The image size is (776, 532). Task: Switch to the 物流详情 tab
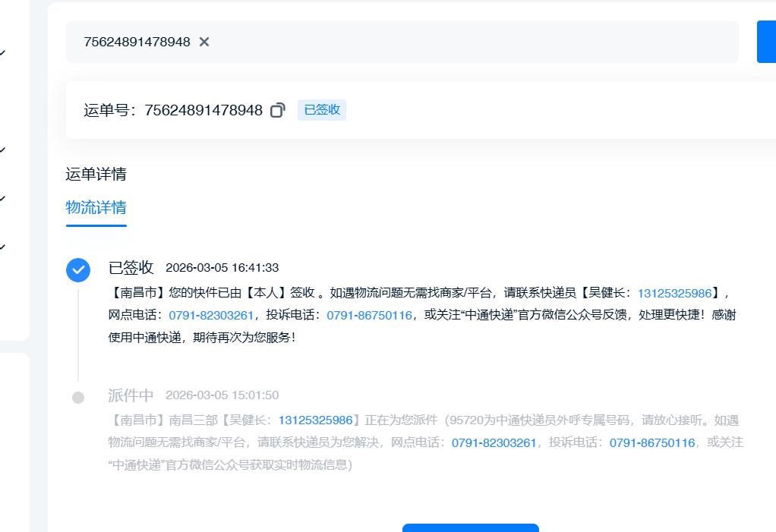coord(96,208)
